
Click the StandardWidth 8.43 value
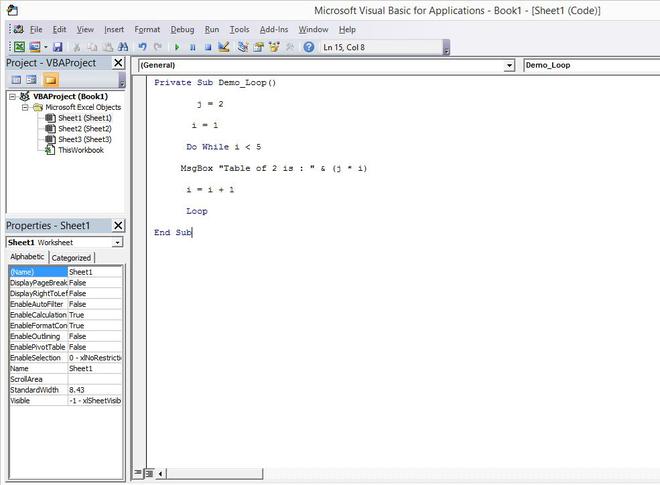pos(95,390)
